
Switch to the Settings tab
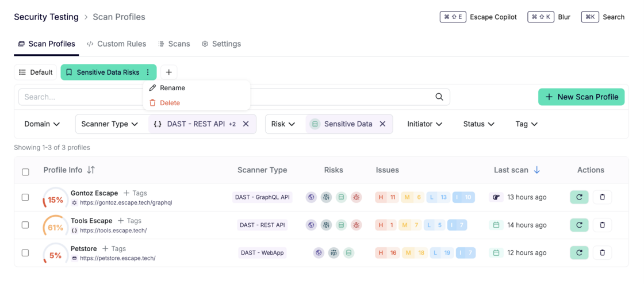tap(221, 44)
